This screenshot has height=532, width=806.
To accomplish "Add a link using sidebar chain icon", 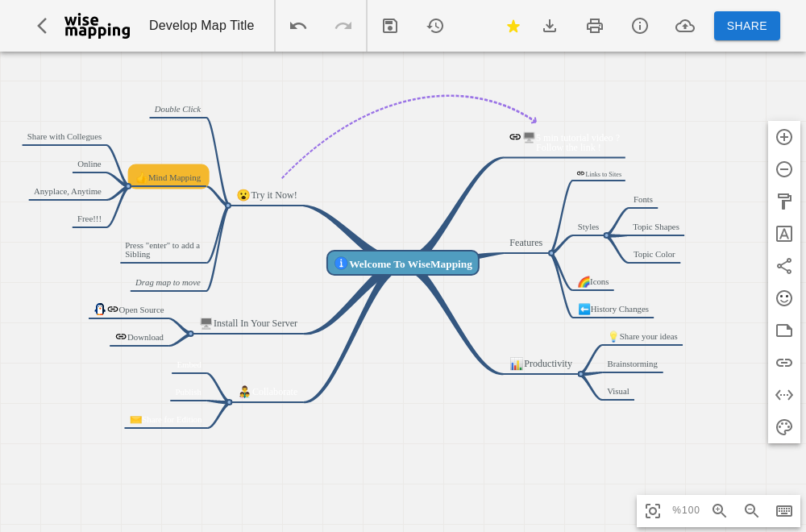I will pyautogui.click(x=784, y=363).
